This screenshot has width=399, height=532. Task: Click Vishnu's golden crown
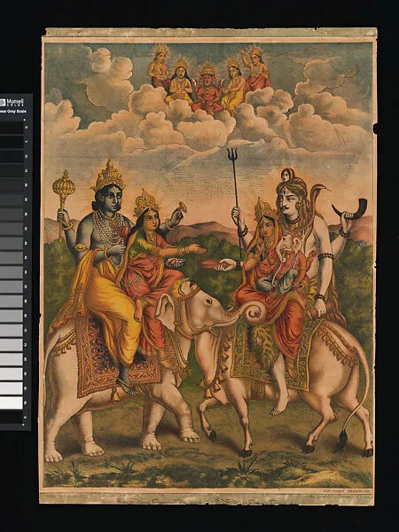click(108, 176)
